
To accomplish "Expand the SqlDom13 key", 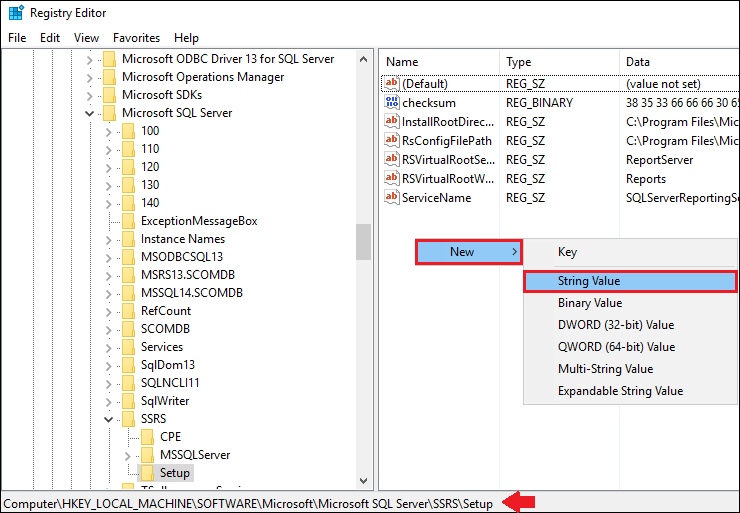I will coord(108,366).
